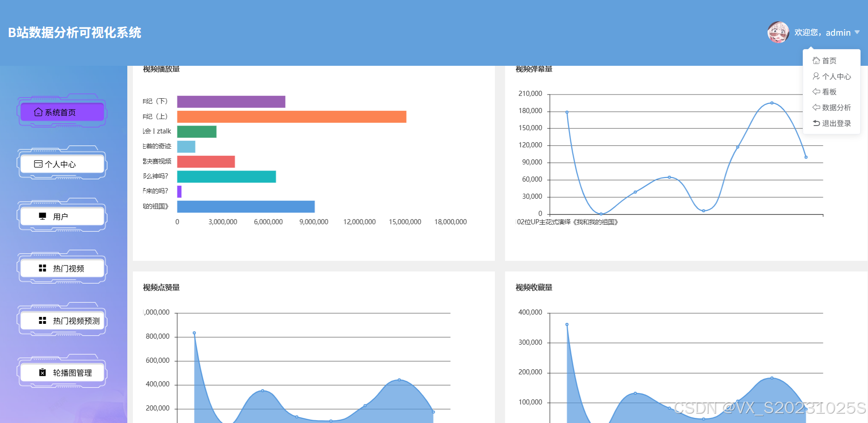Click the first peak point in 视频点赞量 chart
Viewport: 868px width, 423px height.
[x=194, y=333]
